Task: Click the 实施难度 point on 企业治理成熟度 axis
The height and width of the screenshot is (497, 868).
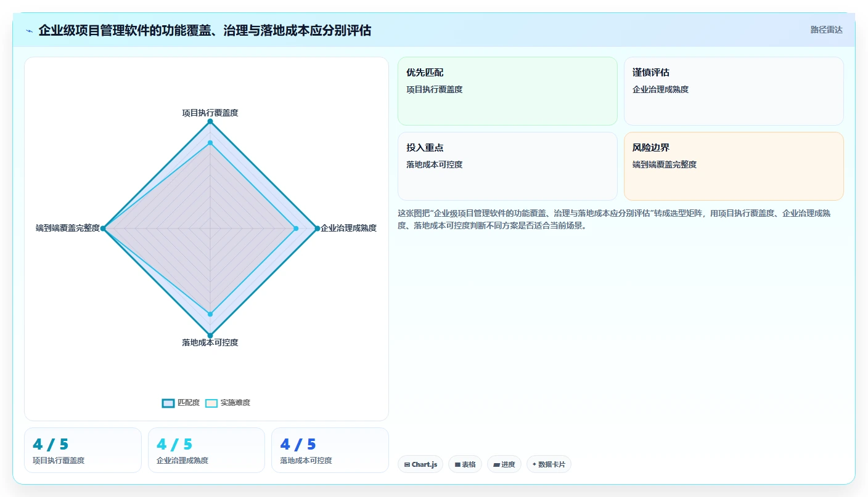Action: coord(296,228)
